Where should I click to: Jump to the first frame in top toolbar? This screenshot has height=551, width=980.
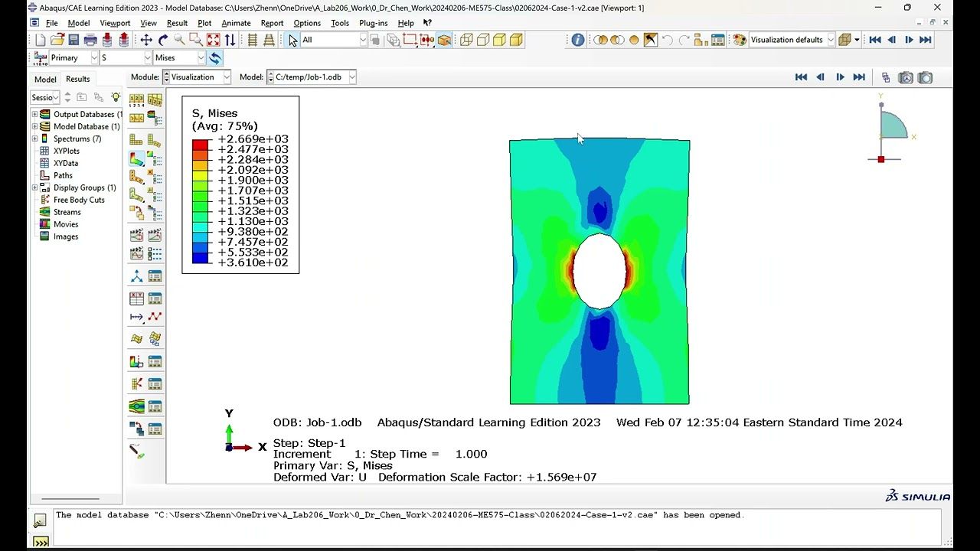coord(875,40)
